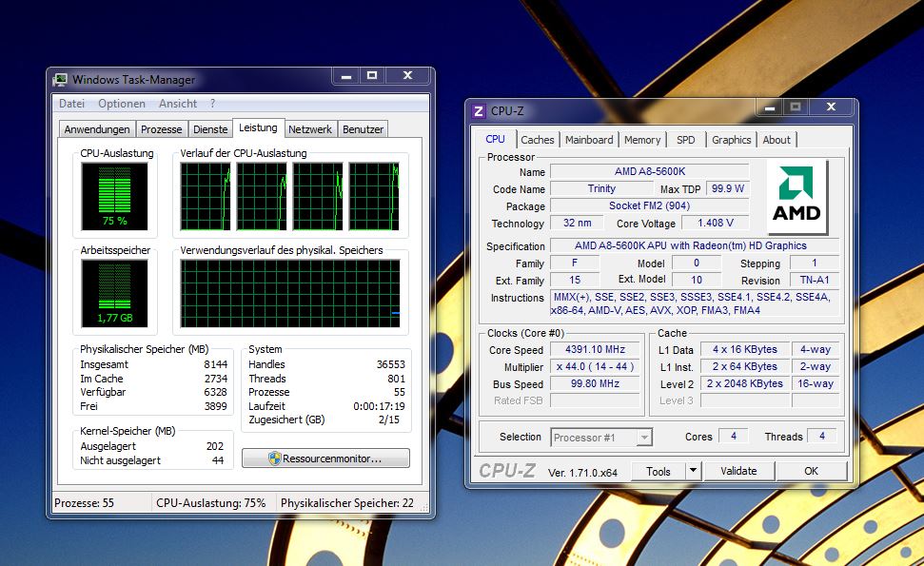This screenshot has height=566, width=924.
Task: Click the 32 nm technology value
Action: (x=577, y=223)
